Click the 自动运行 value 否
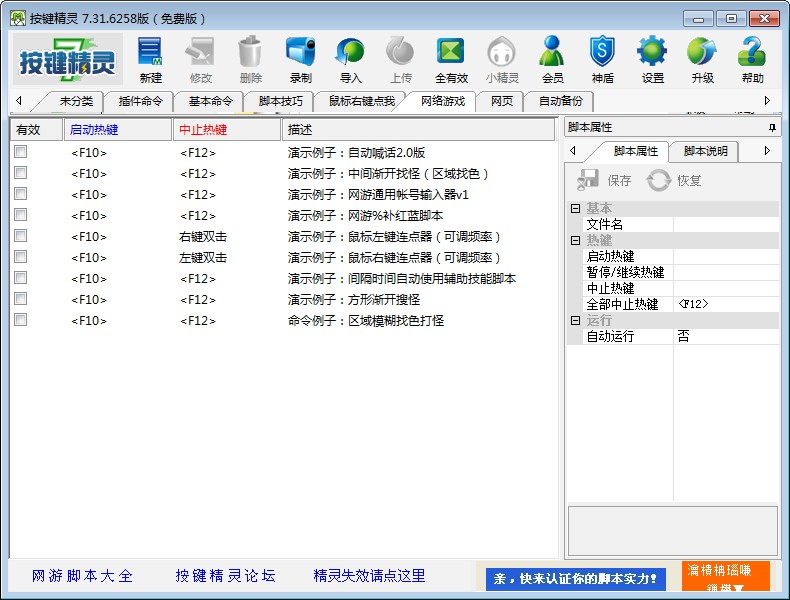Viewport: 790px width, 600px height. (726, 337)
